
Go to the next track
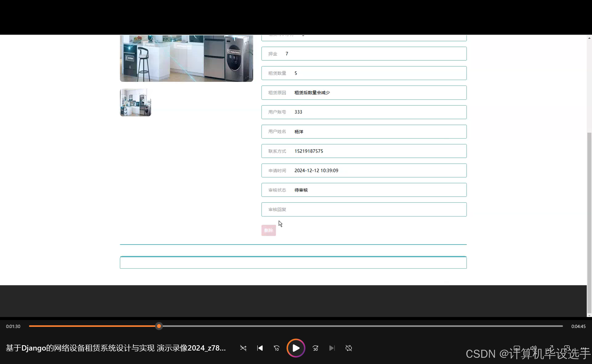coord(332,348)
